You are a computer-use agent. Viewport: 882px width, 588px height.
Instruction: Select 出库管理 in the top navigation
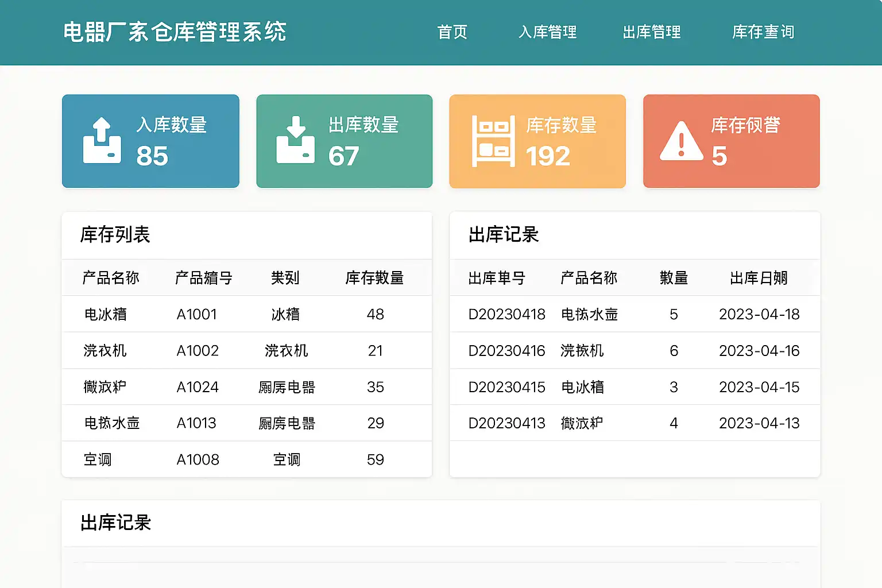point(652,32)
